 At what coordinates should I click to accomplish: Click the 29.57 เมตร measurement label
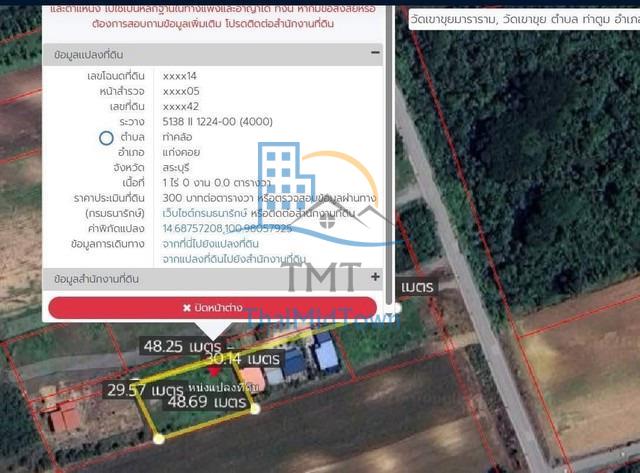[x=144, y=390]
